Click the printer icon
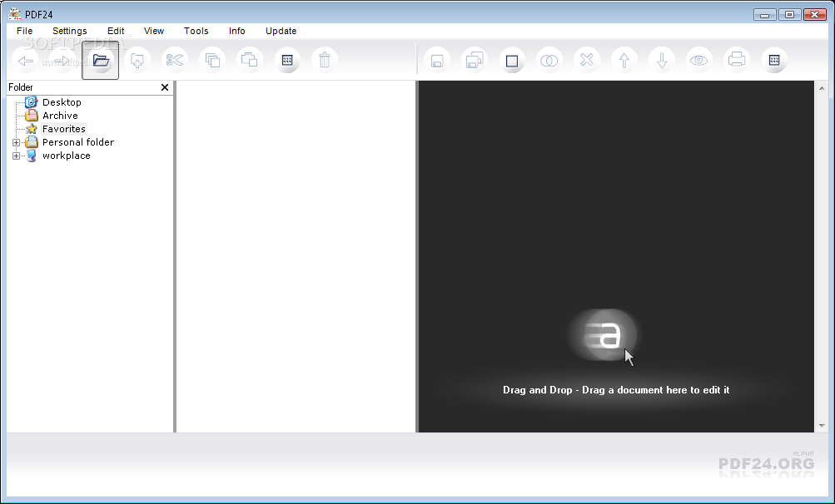This screenshot has width=835, height=504. pyautogui.click(x=737, y=60)
